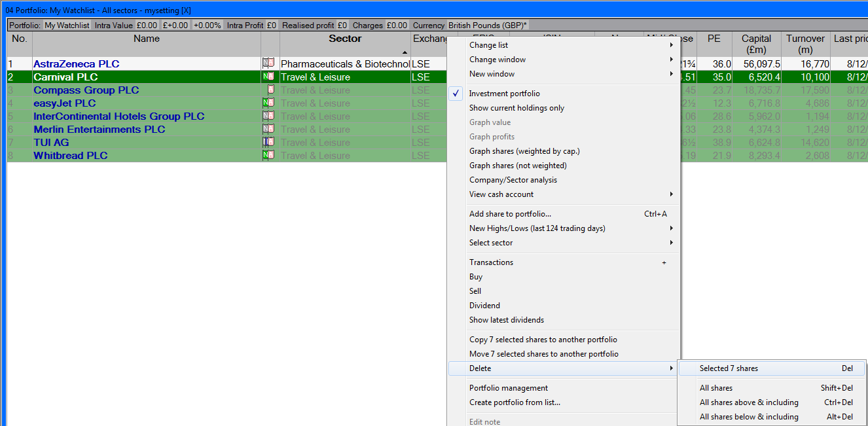868x426 pixels.
Task: Click the flag icon for InterContinental Hotels Group
Action: (x=268, y=116)
